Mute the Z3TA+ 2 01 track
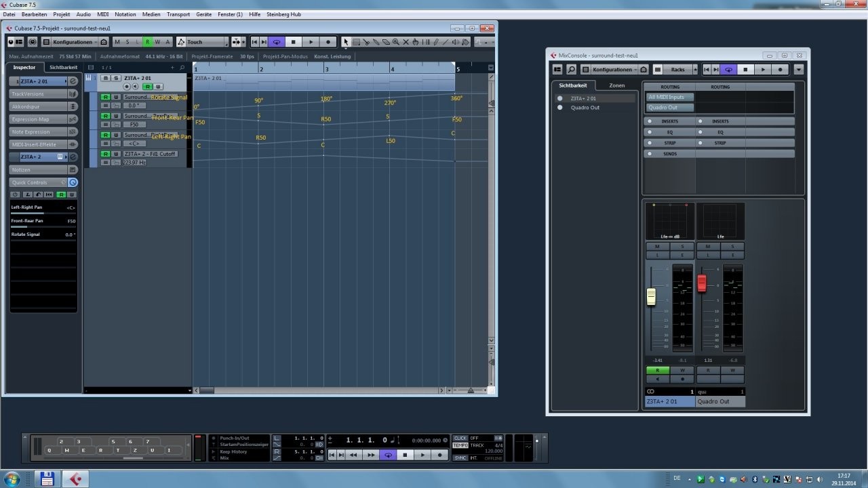This screenshot has width=868, height=488. pos(106,78)
